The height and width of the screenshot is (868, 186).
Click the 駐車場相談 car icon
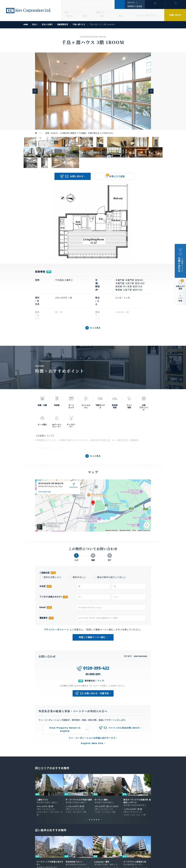115,398
